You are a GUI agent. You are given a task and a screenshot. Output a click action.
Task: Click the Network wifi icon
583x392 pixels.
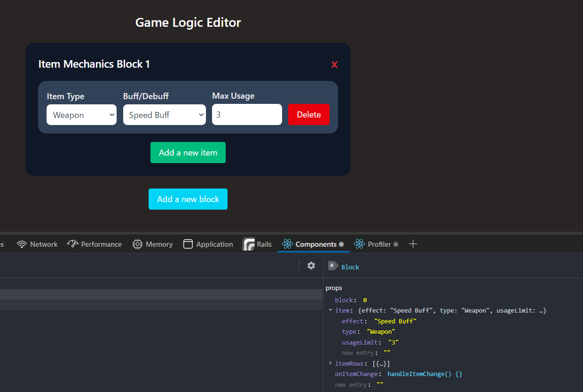(22, 244)
